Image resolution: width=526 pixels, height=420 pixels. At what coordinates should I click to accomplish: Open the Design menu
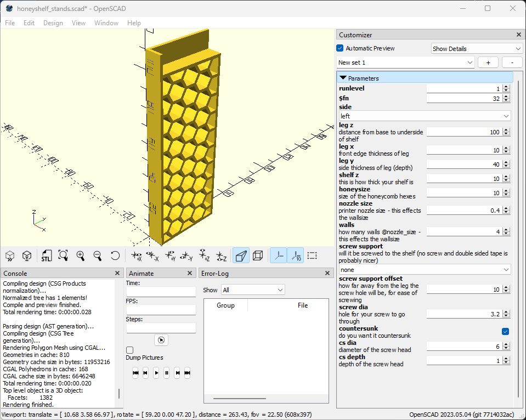53,23
